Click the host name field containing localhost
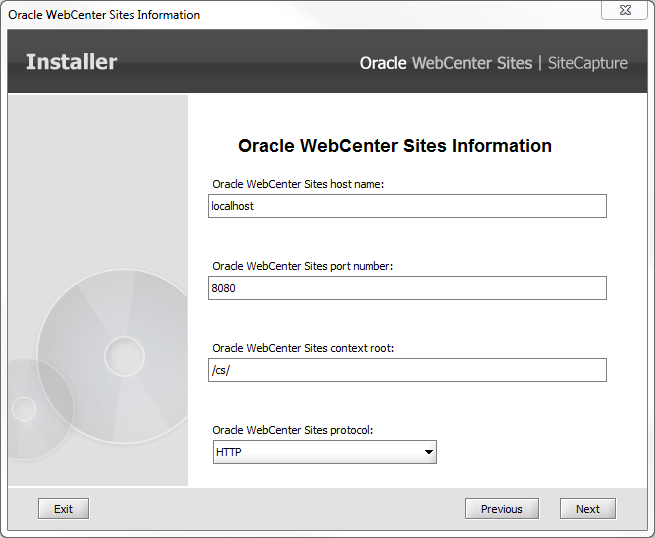This screenshot has height=538, width=655. point(407,206)
